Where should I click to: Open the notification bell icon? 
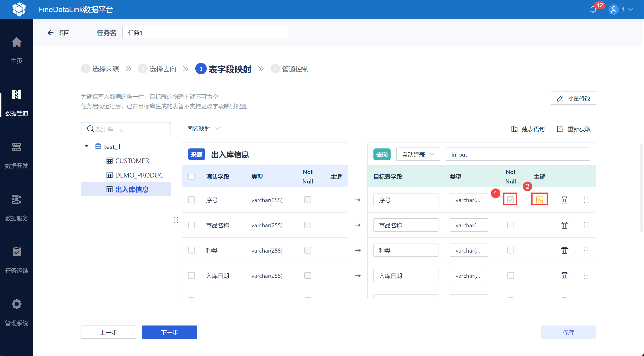click(593, 10)
